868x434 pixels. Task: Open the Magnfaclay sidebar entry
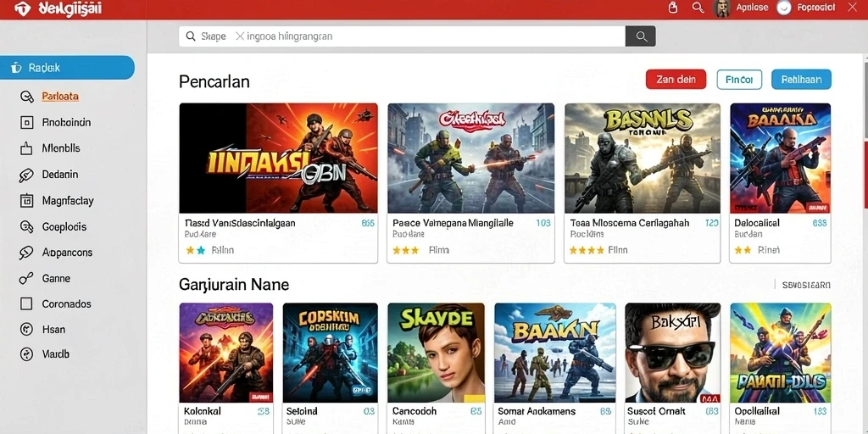point(68,200)
